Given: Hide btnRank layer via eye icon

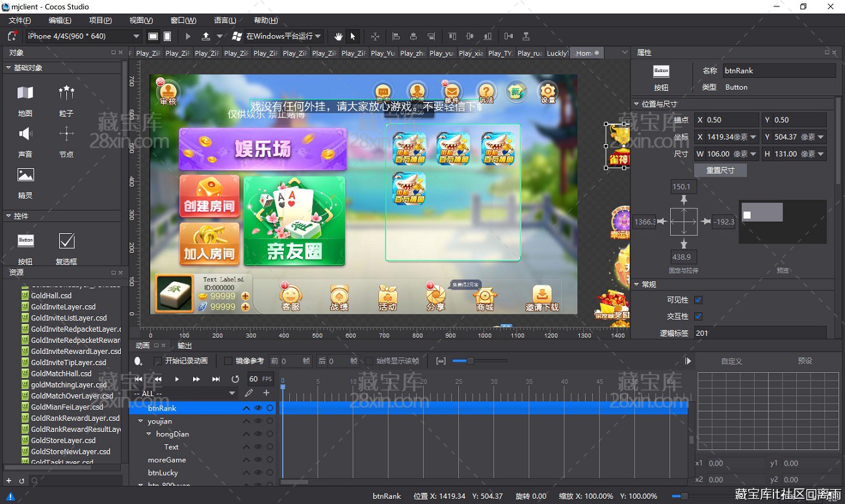Looking at the screenshot, I should click(x=258, y=408).
